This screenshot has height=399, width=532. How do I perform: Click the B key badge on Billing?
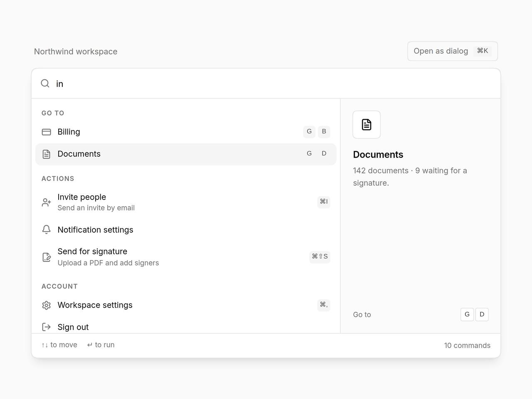(324, 131)
